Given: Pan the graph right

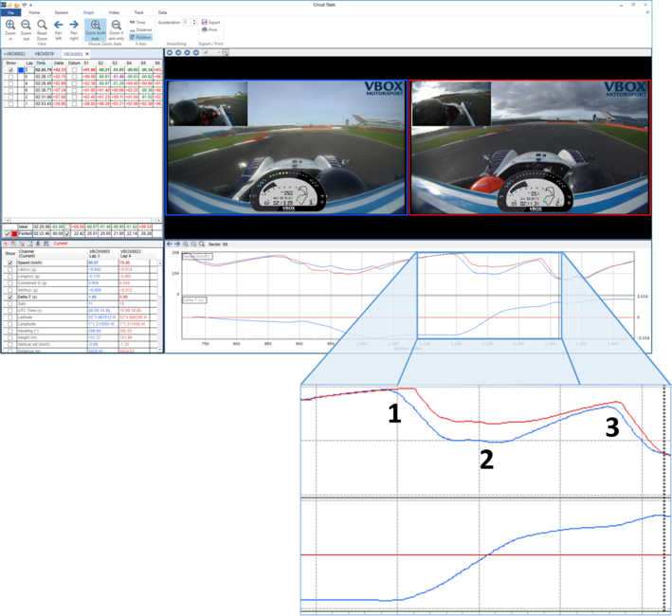Looking at the screenshot, I should 74,29.
